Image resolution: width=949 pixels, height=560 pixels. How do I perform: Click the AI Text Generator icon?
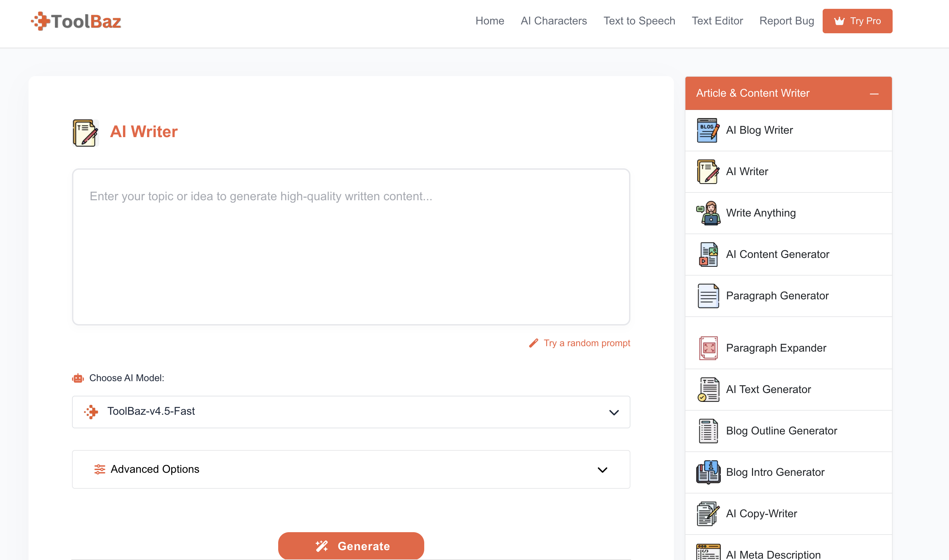pos(708,390)
